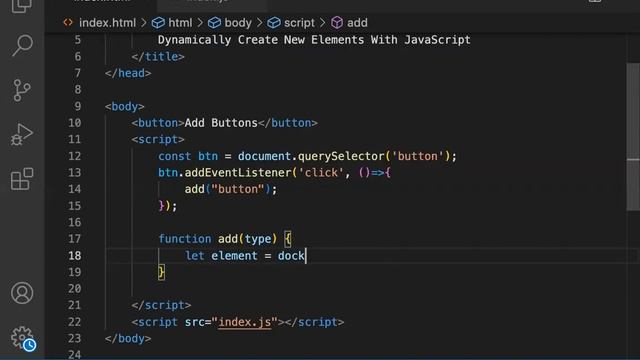Open the Source Control view
640x360 pixels.
(x=22, y=90)
